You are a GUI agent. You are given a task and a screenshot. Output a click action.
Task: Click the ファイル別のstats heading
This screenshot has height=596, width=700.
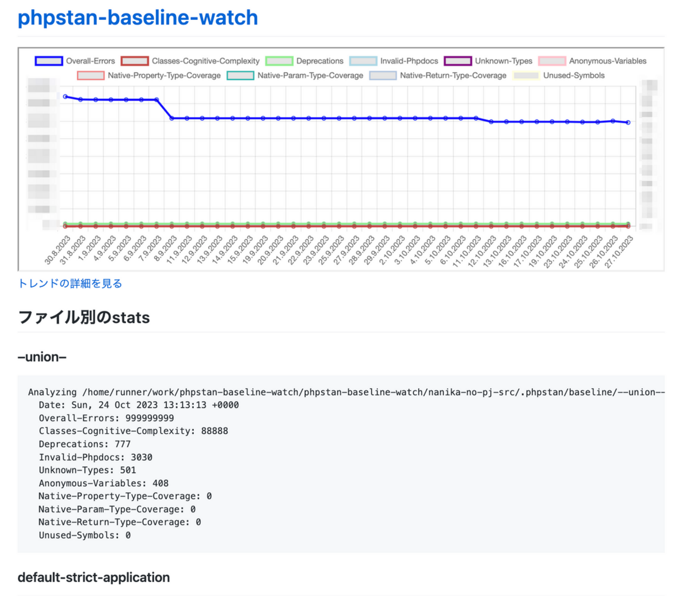point(84,318)
